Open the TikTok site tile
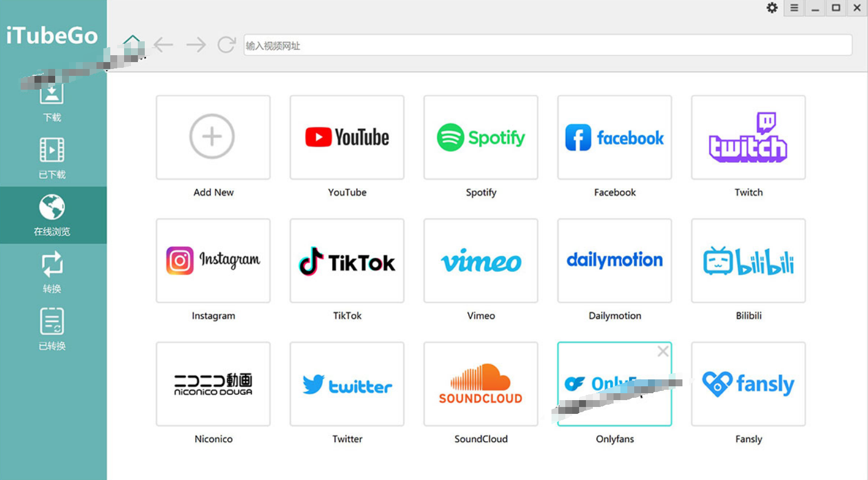The image size is (868, 480). tap(347, 261)
